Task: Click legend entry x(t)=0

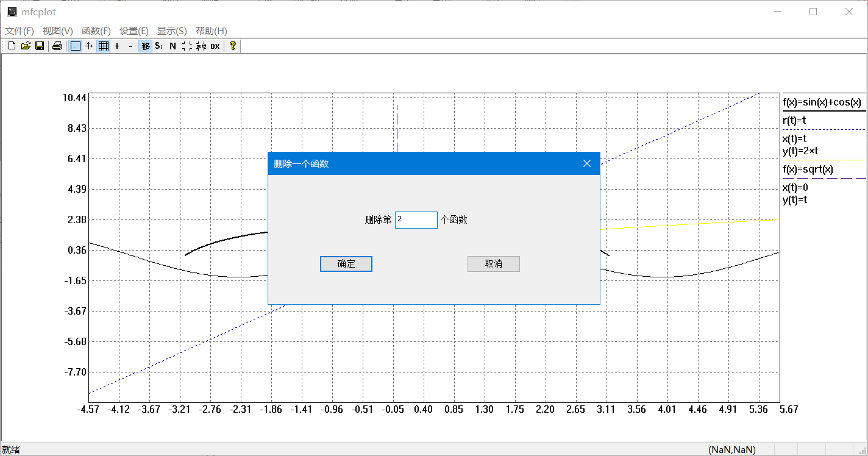Action: [x=795, y=188]
